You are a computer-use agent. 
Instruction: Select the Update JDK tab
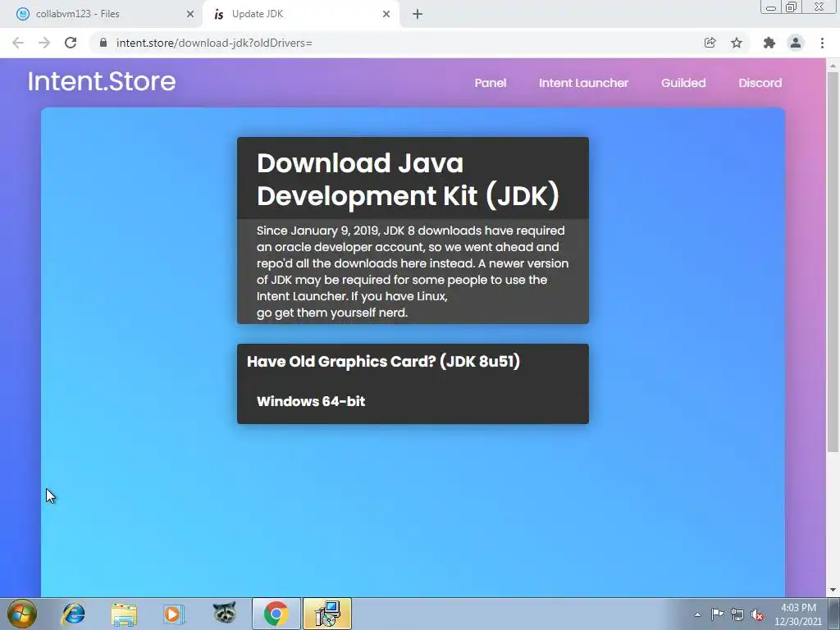tap(301, 15)
